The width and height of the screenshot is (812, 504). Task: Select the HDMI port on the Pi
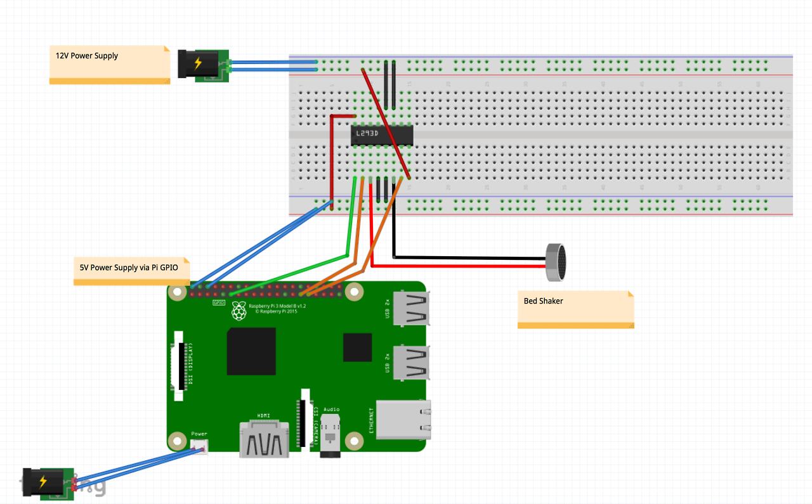click(264, 437)
